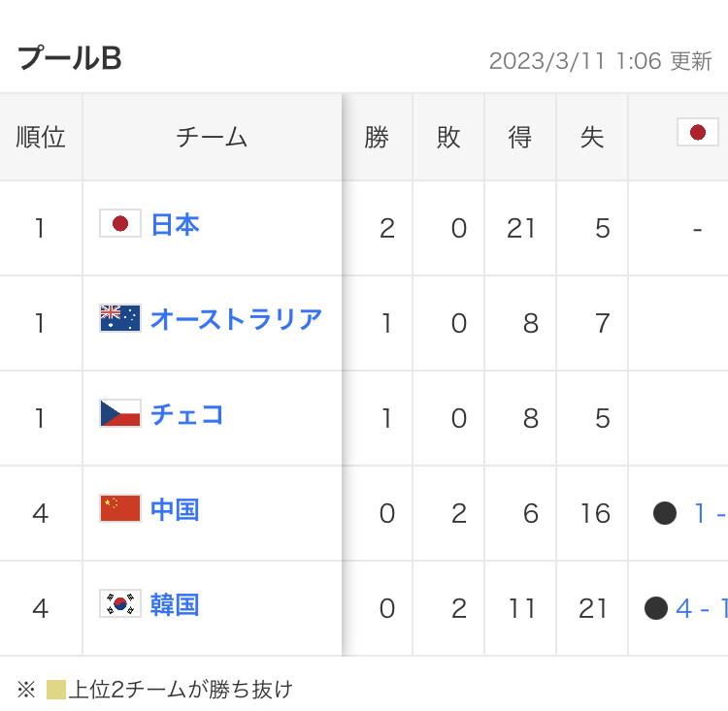
Task: Open the 日本 team link
Action: pos(175,225)
